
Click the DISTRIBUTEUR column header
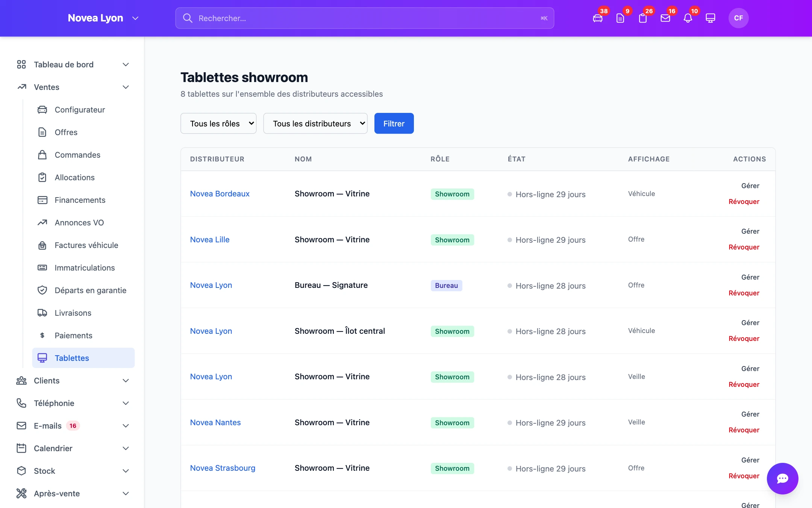(x=217, y=159)
